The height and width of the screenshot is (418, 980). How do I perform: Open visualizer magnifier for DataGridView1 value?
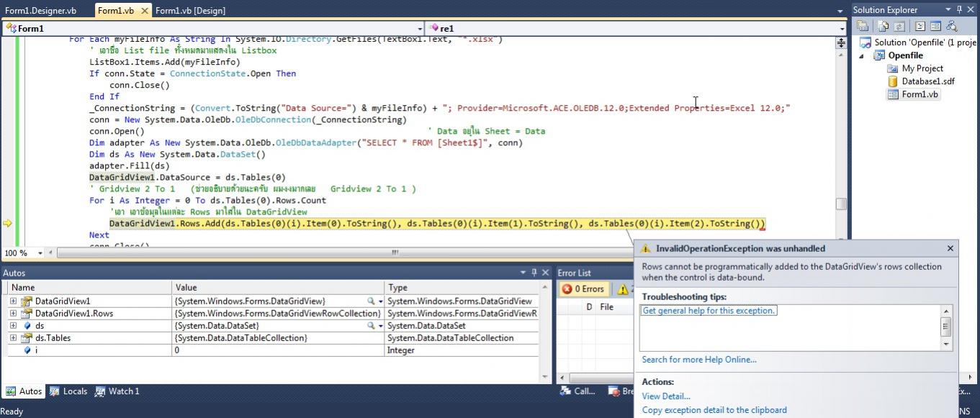(x=371, y=301)
